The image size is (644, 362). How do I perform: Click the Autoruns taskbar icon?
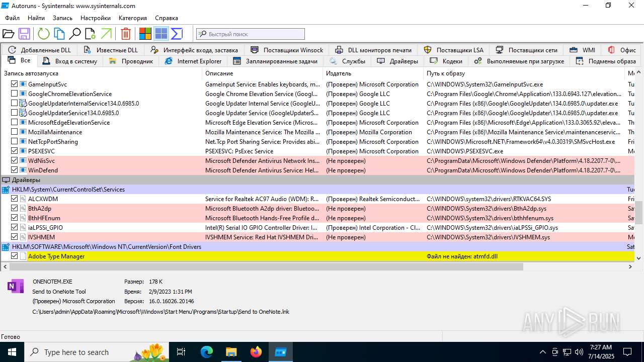(280, 352)
